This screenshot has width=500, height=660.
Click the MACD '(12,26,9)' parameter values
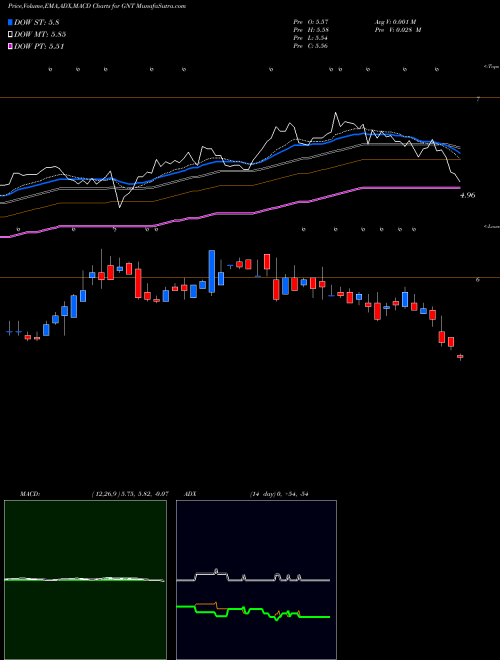click(x=130, y=494)
